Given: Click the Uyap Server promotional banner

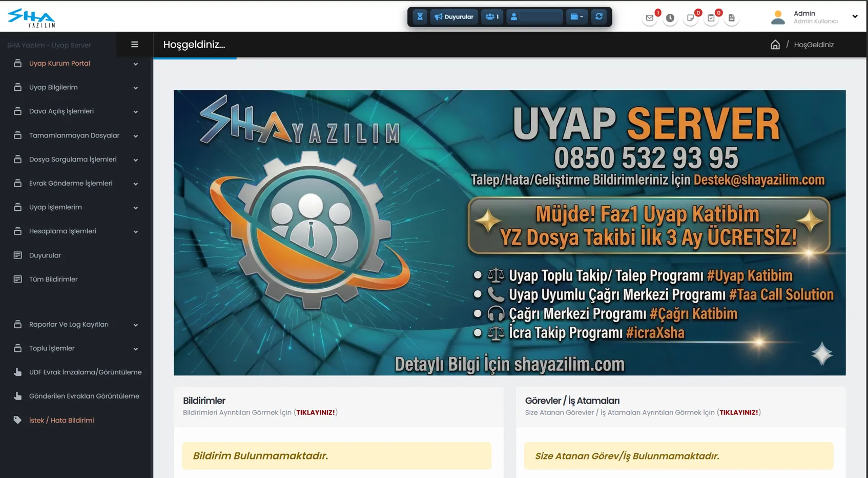Looking at the screenshot, I should (510, 233).
